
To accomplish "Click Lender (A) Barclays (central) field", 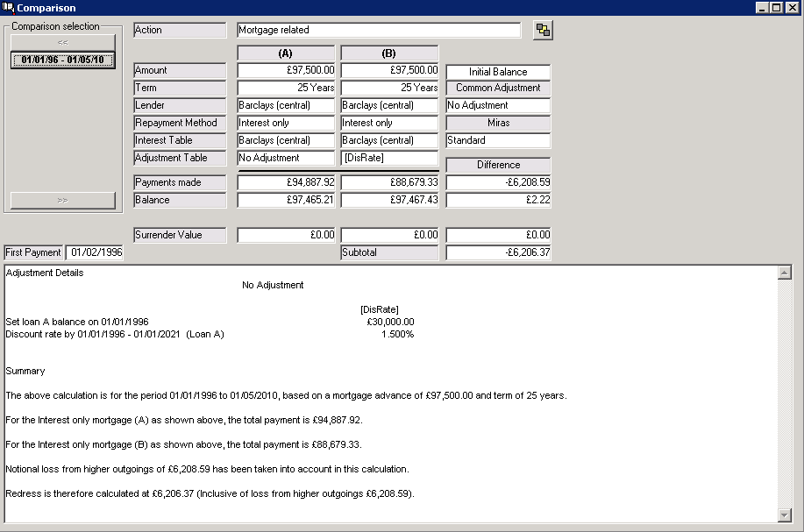I will pos(286,105).
